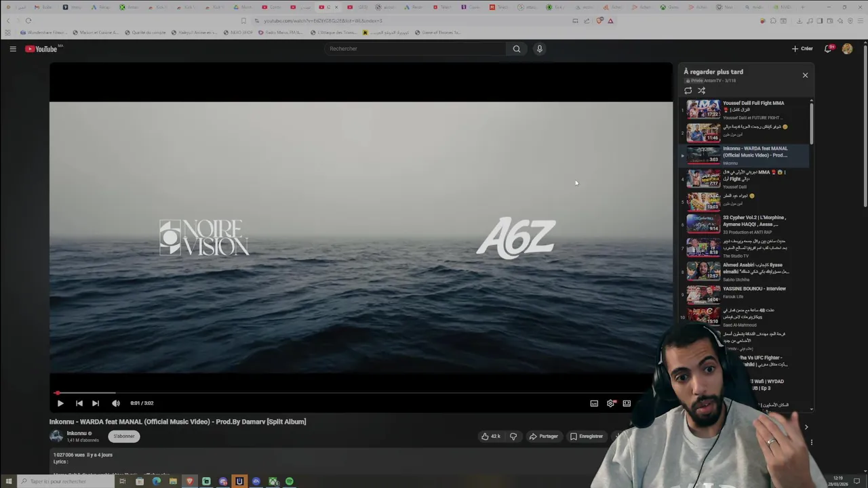
Task: Reload the page with the refresh icon
Action: point(28,20)
